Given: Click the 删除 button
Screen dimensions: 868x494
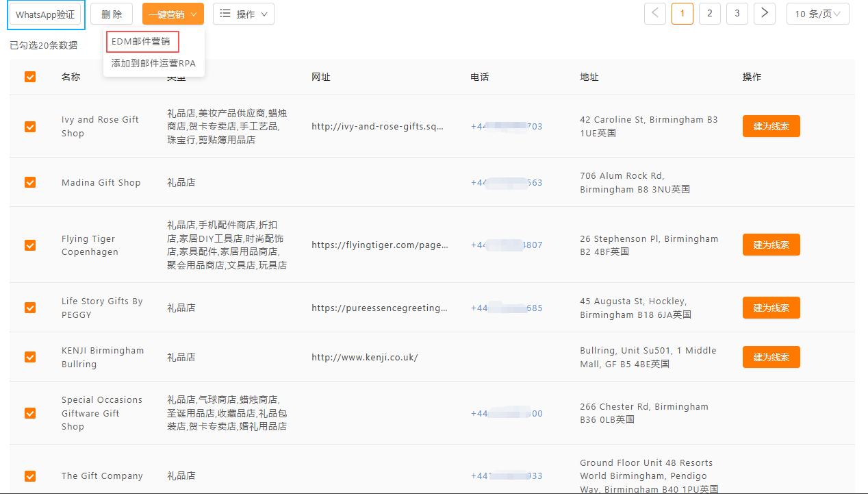Looking at the screenshot, I should (x=112, y=14).
